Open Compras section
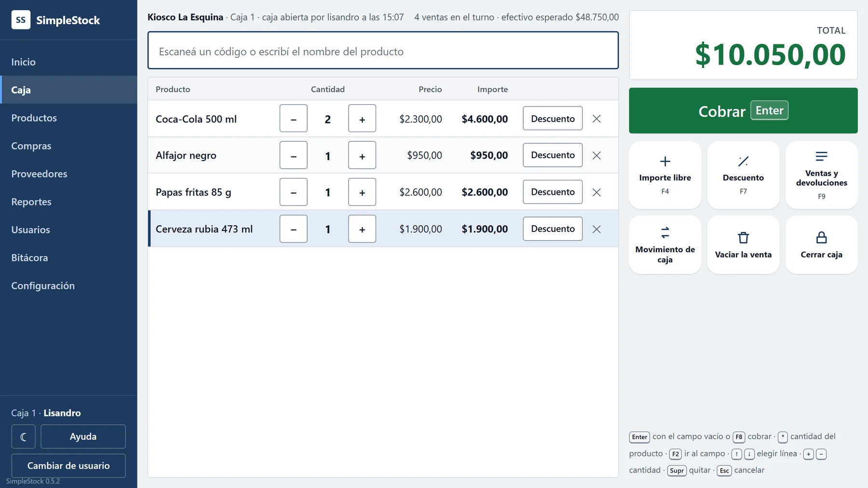The image size is (868, 488). (68, 146)
